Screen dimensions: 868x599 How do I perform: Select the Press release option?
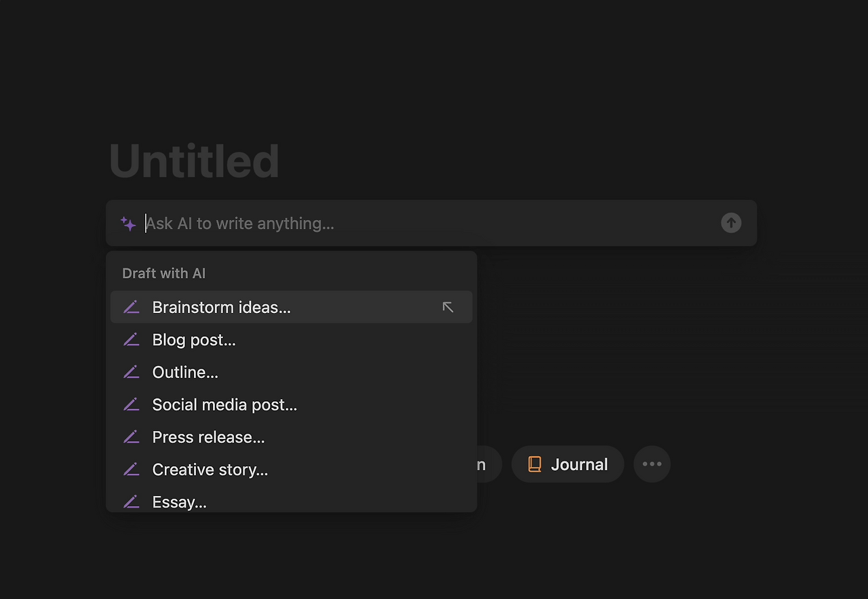(x=208, y=437)
